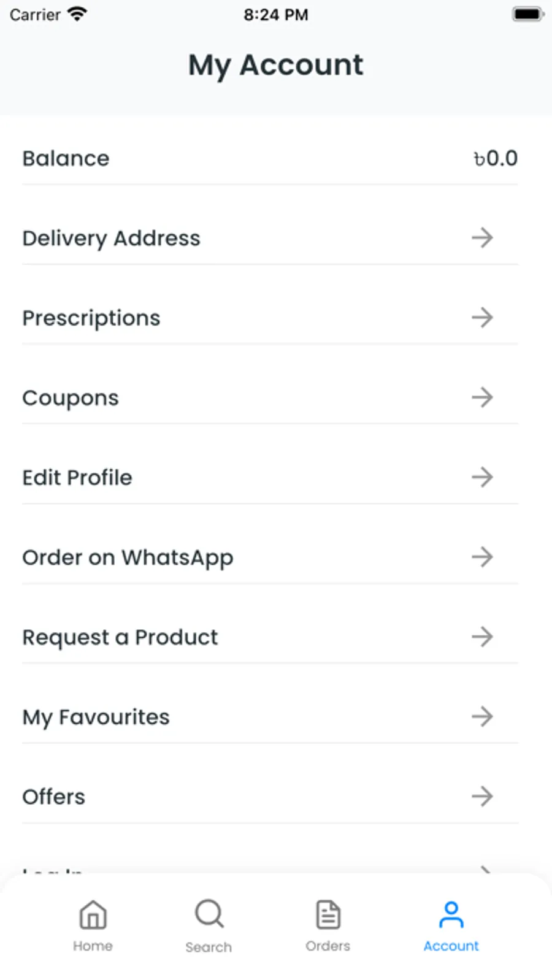
Task: Open the Prescriptions entry
Action: (x=270, y=318)
